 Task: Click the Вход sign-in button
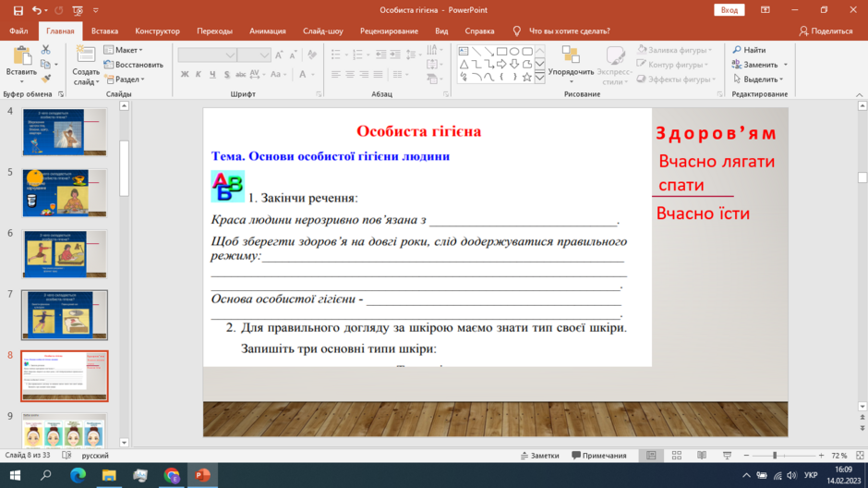(729, 10)
